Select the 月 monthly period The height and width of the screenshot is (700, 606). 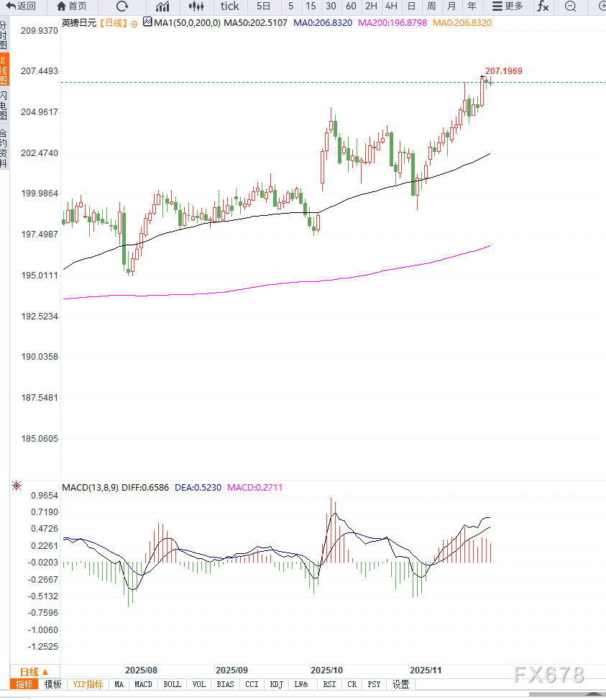[451, 6]
